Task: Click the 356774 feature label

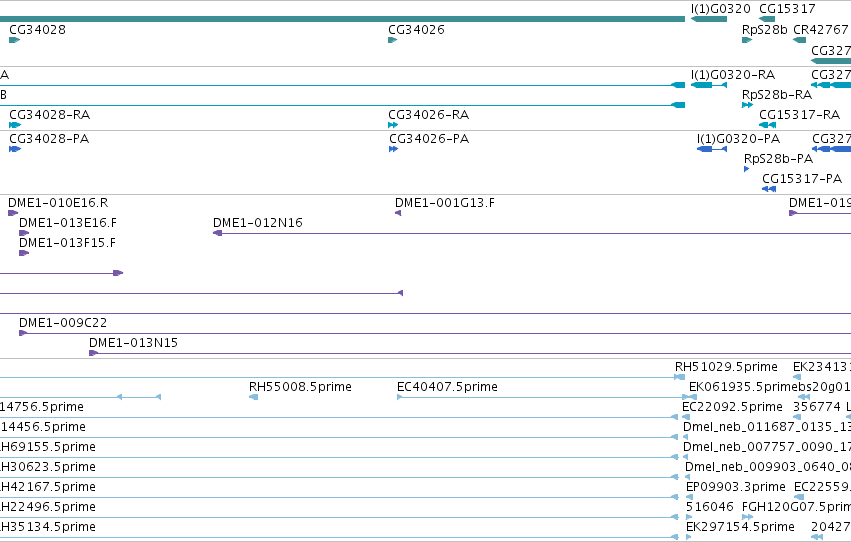Action: point(817,407)
